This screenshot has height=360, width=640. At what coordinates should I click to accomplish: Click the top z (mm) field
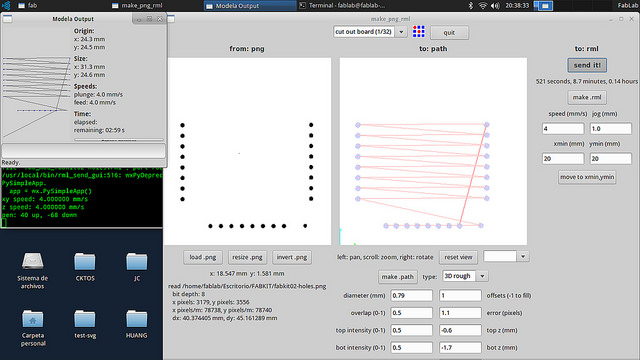460,330
